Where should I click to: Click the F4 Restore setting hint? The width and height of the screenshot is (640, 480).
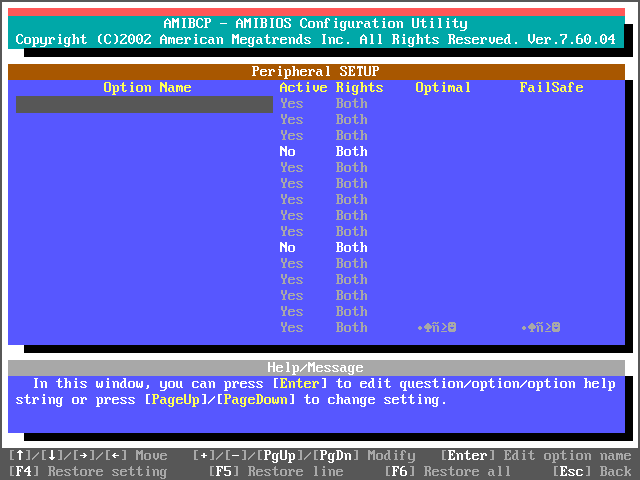point(88,472)
